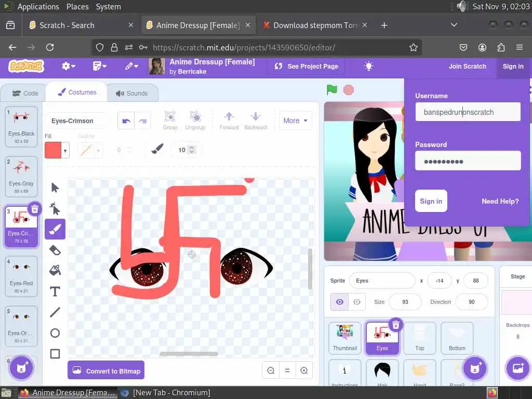Screen dimensions: 532x399
Task: Open Choose a Backdrop button
Action: [x=518, y=368]
